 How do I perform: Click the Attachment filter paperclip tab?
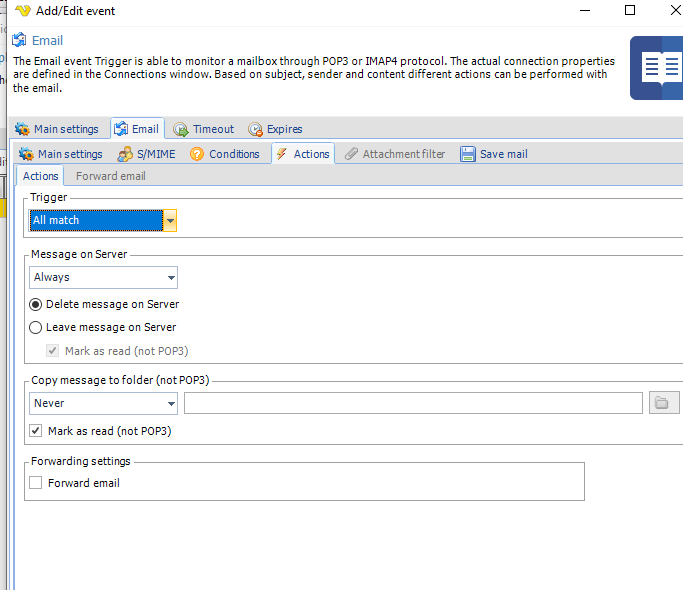click(394, 154)
